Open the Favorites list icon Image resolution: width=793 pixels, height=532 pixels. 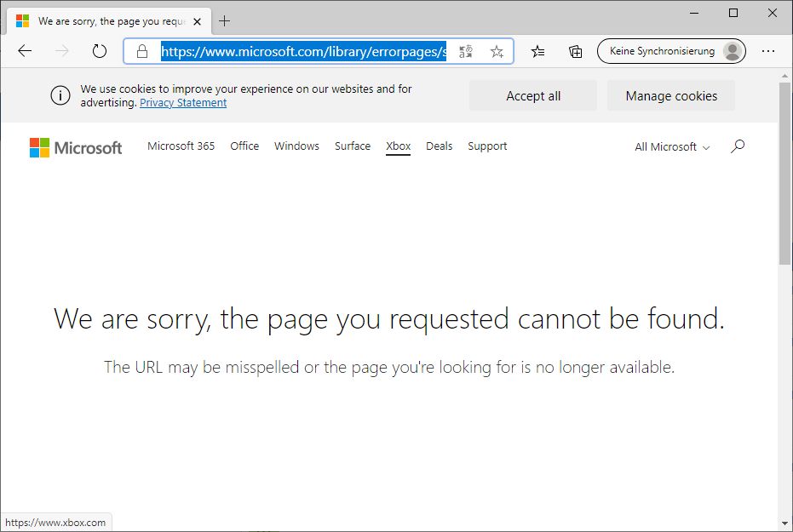(x=537, y=51)
